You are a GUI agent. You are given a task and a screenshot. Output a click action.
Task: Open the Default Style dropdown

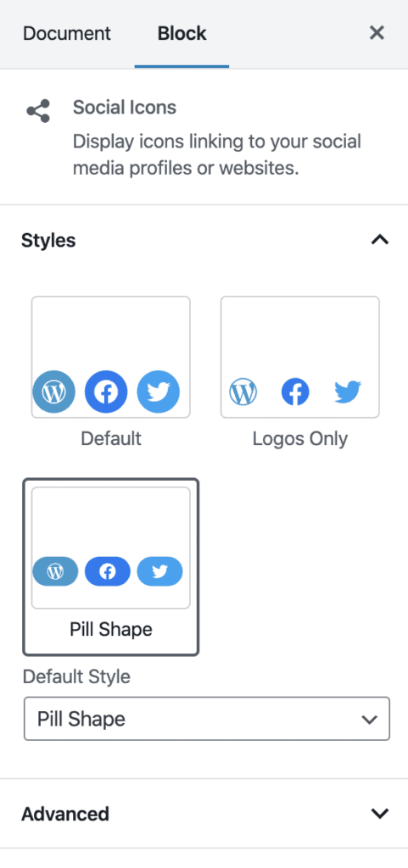point(206,719)
